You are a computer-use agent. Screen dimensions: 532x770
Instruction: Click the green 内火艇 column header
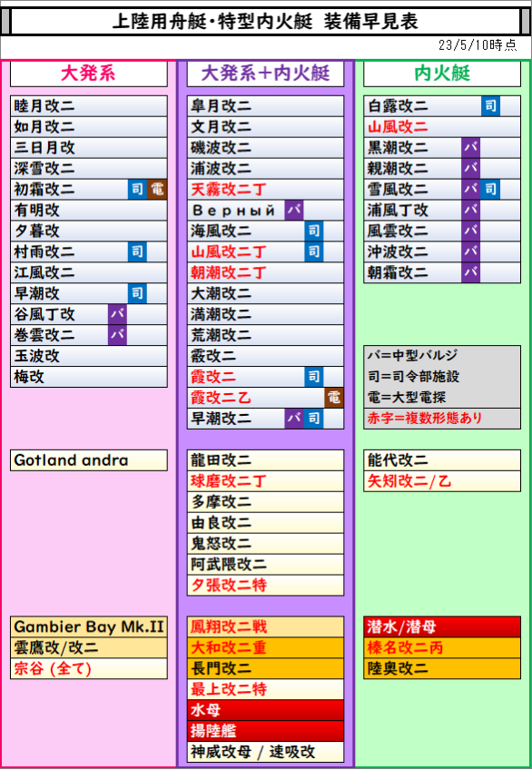(x=442, y=74)
